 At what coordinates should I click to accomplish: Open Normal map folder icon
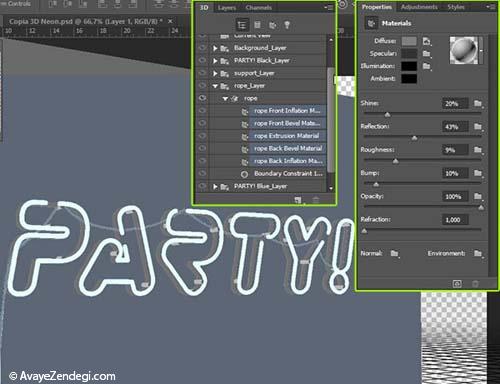(x=395, y=254)
